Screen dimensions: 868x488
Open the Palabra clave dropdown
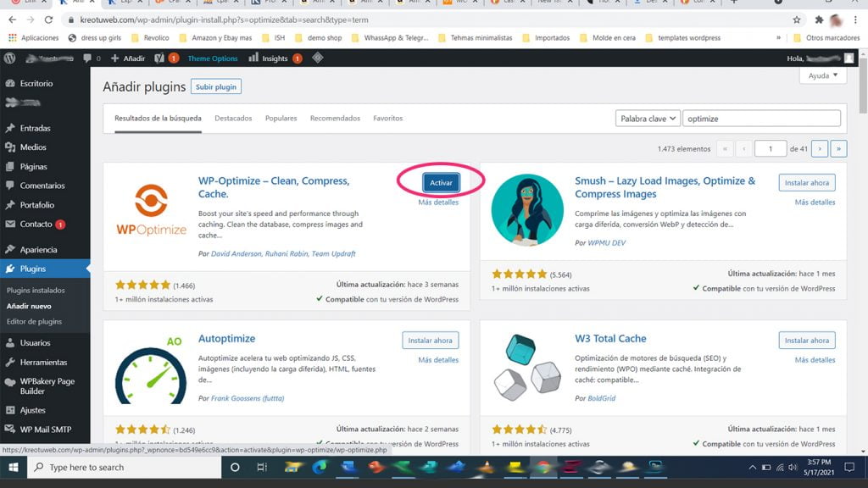[647, 118]
